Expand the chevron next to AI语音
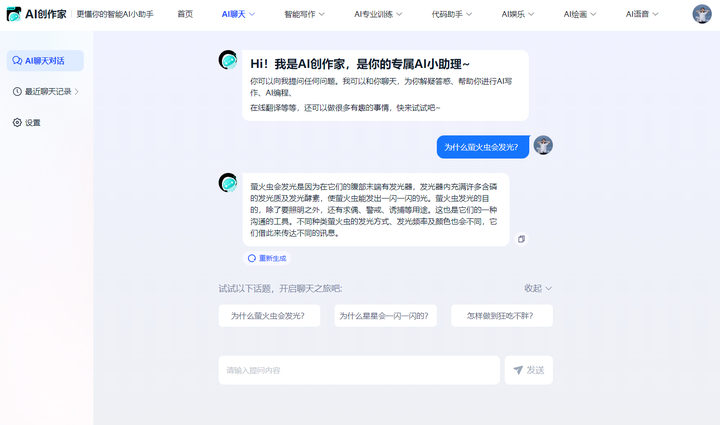 [655, 14]
